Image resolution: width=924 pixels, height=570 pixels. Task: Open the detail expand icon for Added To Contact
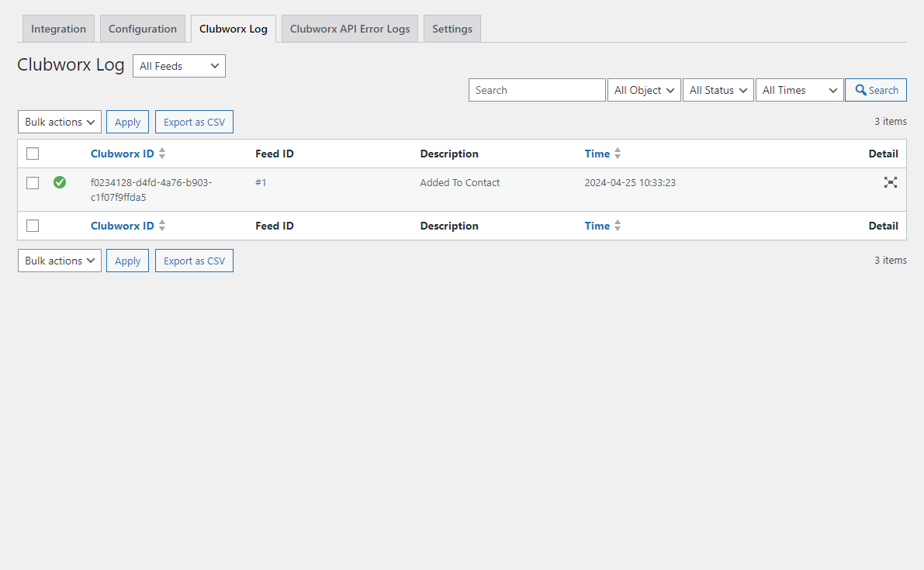click(891, 182)
